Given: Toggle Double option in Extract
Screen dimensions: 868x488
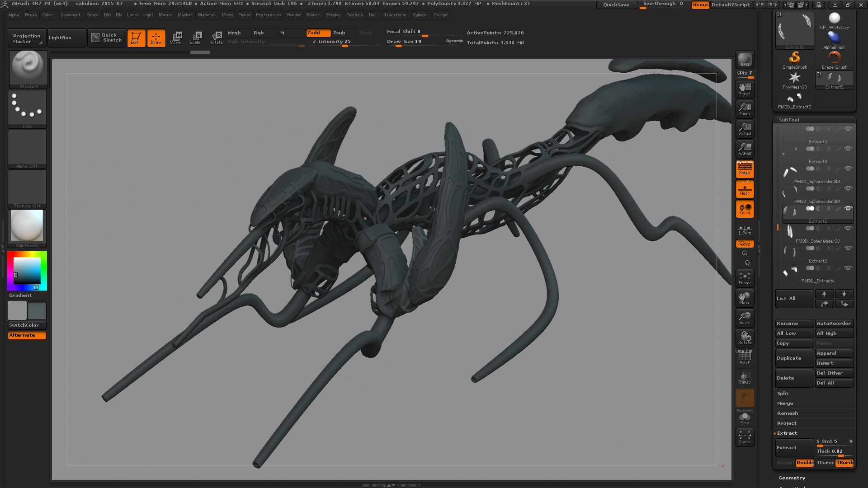Looking at the screenshot, I should tap(805, 462).
